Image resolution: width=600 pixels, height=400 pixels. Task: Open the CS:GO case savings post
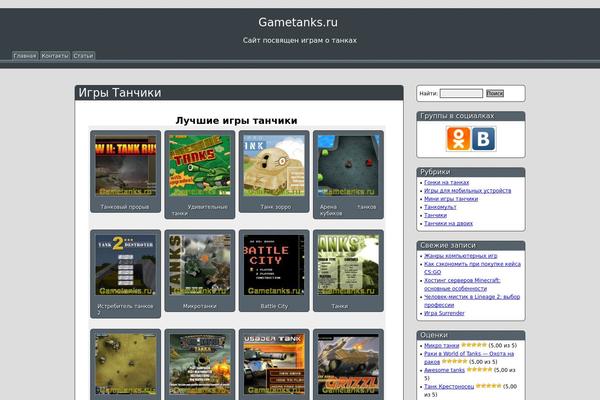(x=472, y=268)
